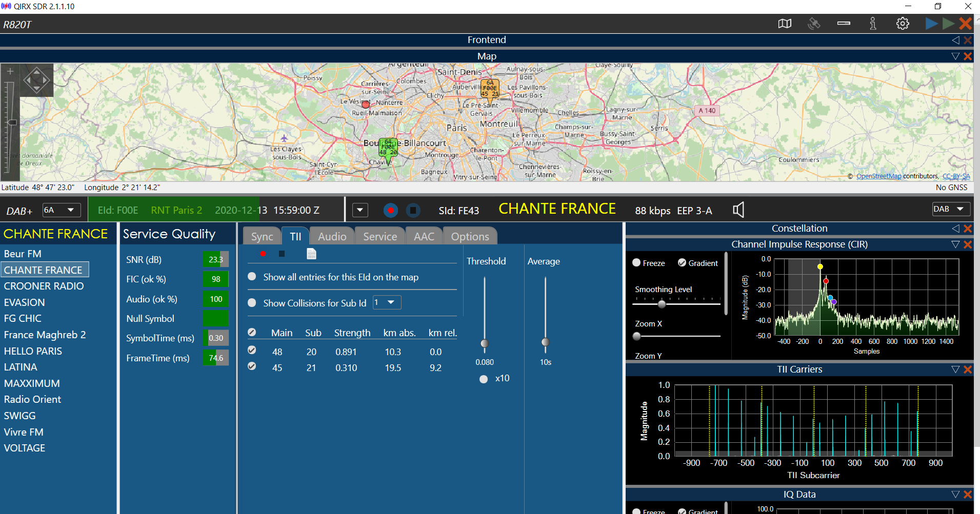Switch to the Audio tab
Viewport: 980px width, 514px height.
coord(332,236)
